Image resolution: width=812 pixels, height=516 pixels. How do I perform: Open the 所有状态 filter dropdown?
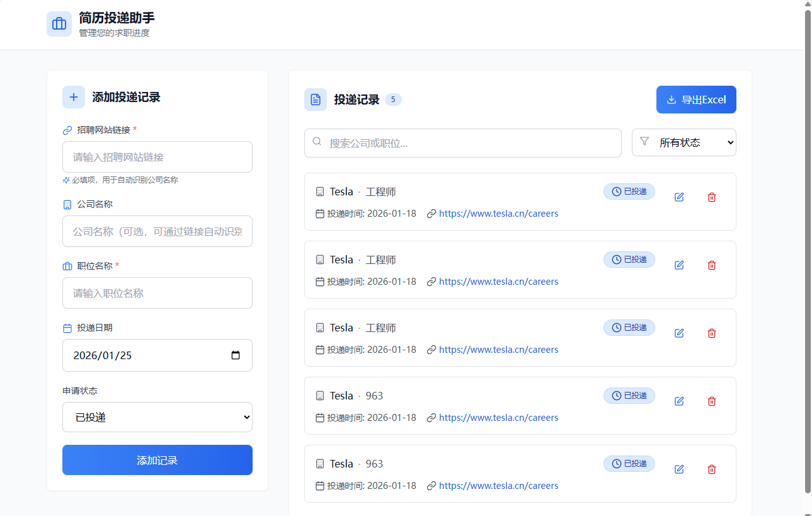click(x=684, y=142)
